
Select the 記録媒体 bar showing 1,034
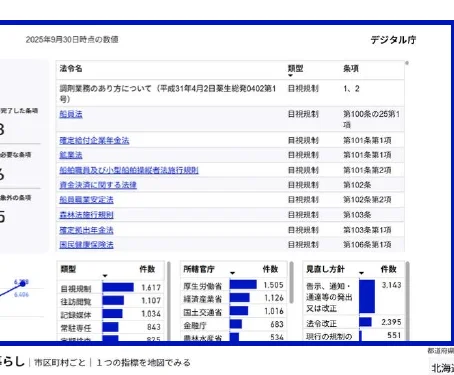click(112, 314)
